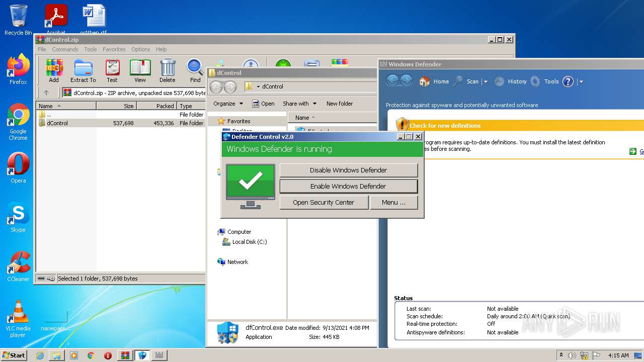Select Favorites in Explorer navigation pane
This screenshot has height=362, width=644.
238,121
